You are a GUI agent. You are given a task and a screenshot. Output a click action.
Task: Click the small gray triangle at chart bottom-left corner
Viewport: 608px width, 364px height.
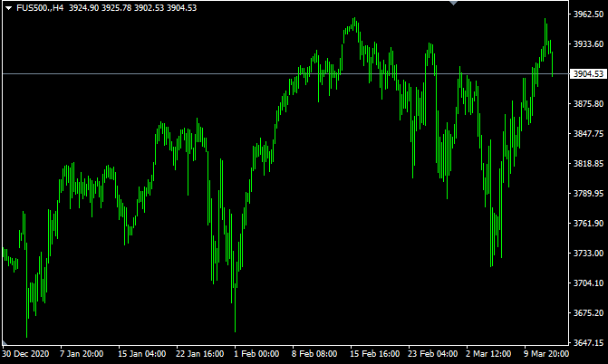[5, 342]
